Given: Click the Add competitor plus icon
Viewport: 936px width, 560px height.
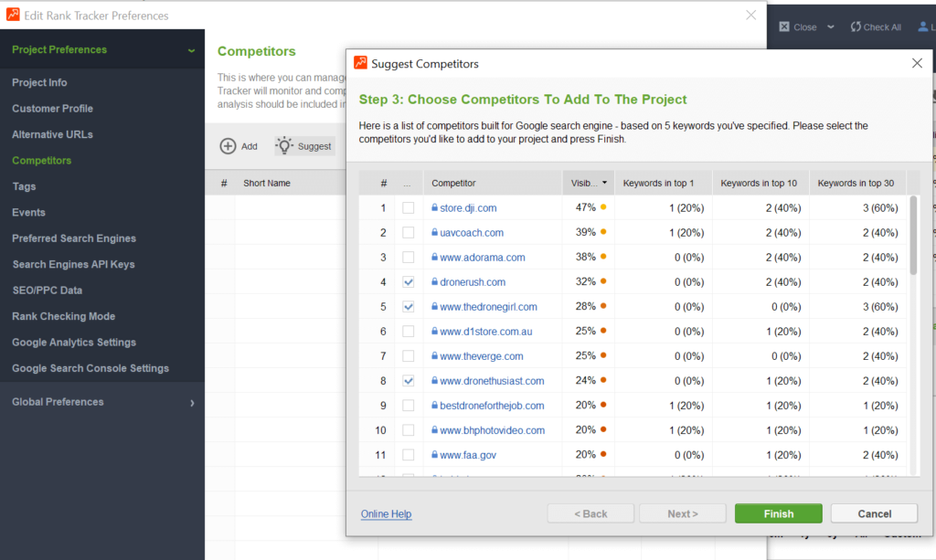Looking at the screenshot, I should click(228, 146).
